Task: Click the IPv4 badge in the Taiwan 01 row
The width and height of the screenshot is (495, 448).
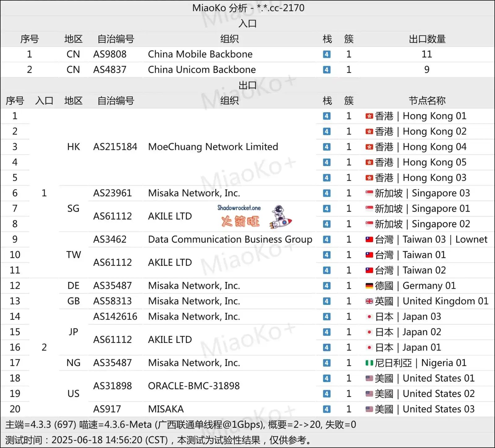Action: 327,255
